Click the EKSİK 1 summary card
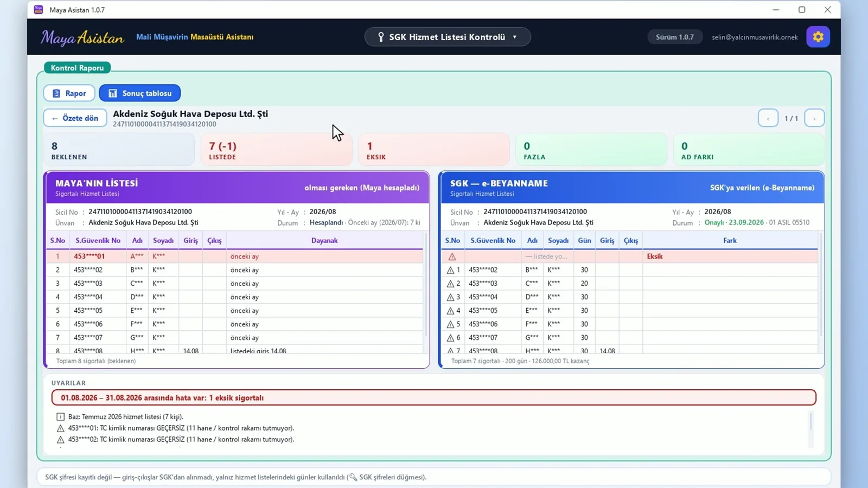The image size is (868, 488). tap(434, 150)
